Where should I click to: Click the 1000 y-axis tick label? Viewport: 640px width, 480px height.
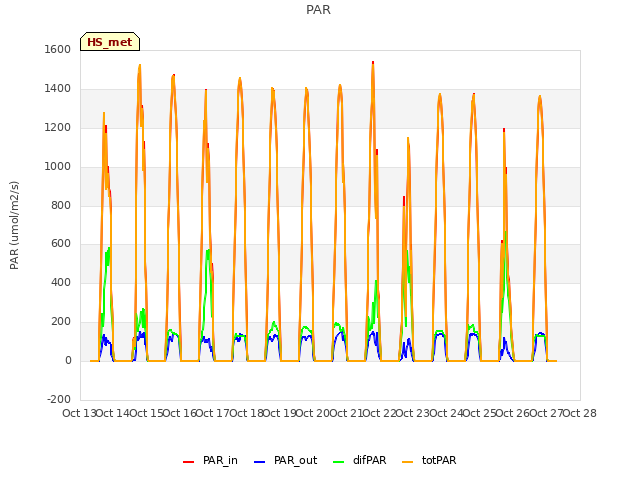click(58, 167)
